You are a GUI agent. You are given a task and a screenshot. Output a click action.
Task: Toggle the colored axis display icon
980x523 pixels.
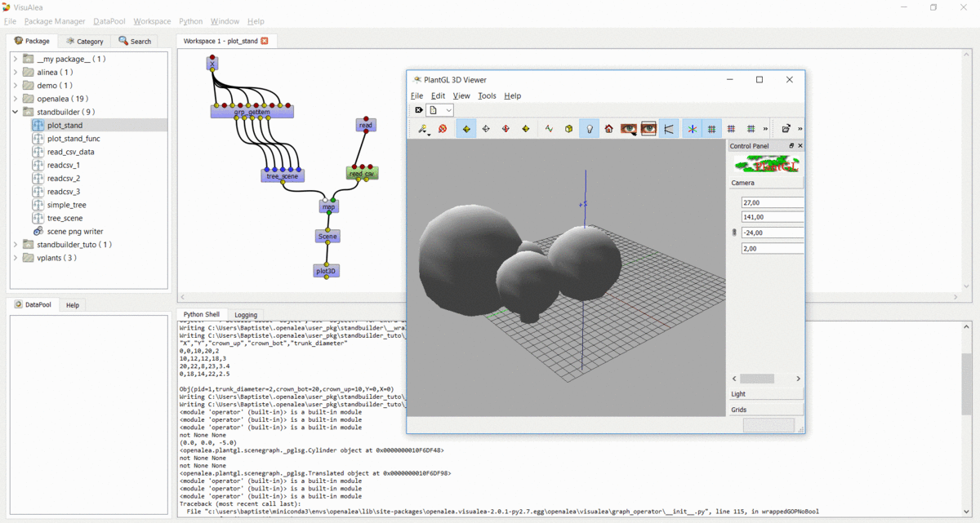(x=693, y=129)
